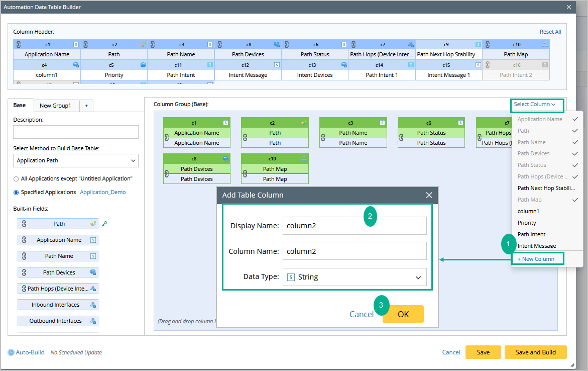588x371 pixels.
Task: Click the data type icon on Inbound Interfaces
Action: [x=93, y=305]
